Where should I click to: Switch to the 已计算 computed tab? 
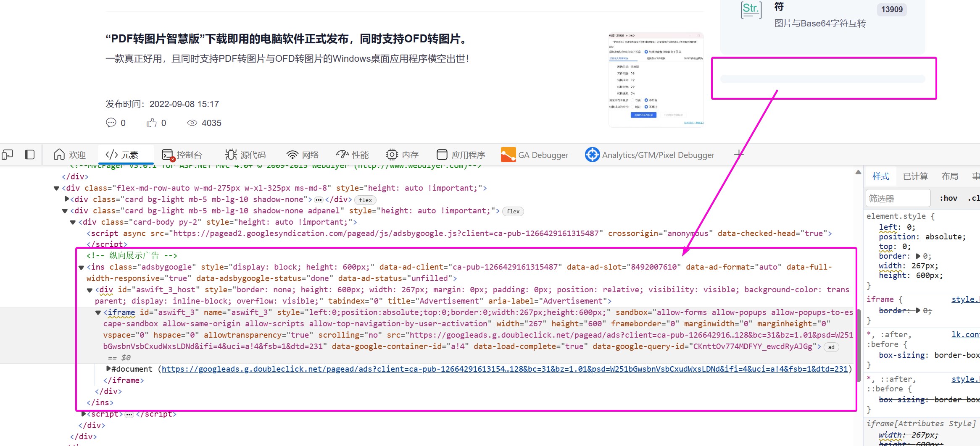(915, 176)
